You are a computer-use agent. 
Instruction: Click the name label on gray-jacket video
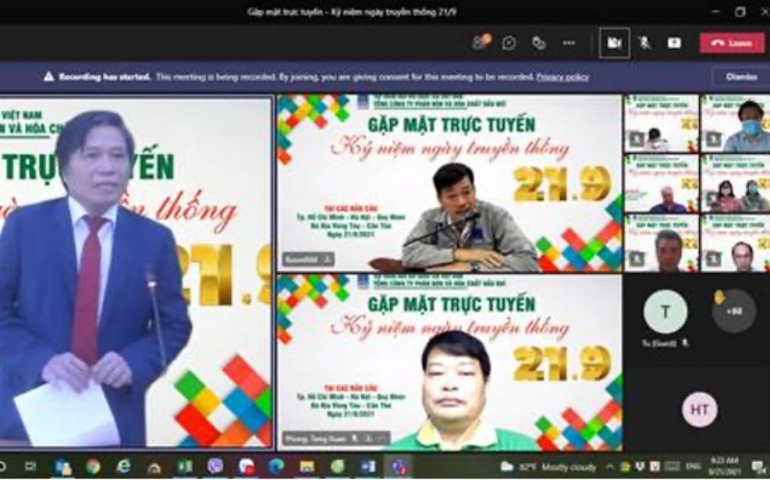pyautogui.click(x=307, y=259)
